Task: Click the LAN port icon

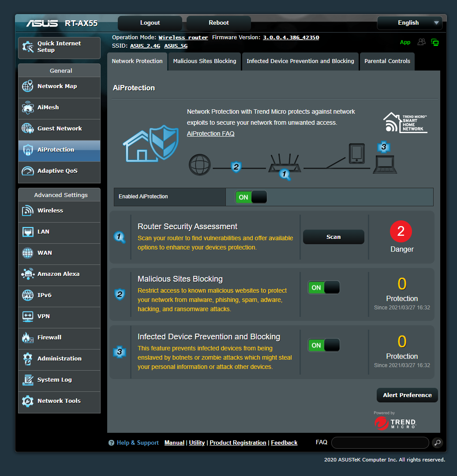Action: (28, 232)
